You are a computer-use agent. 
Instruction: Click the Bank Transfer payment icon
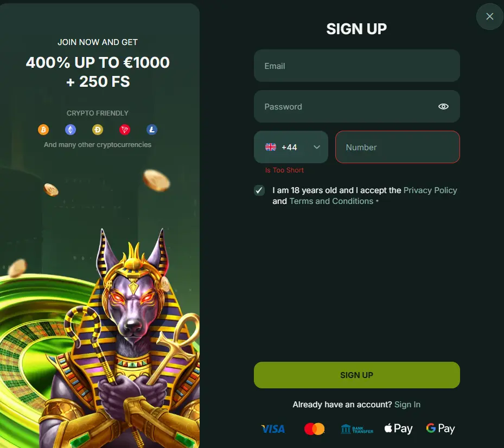pos(357,429)
